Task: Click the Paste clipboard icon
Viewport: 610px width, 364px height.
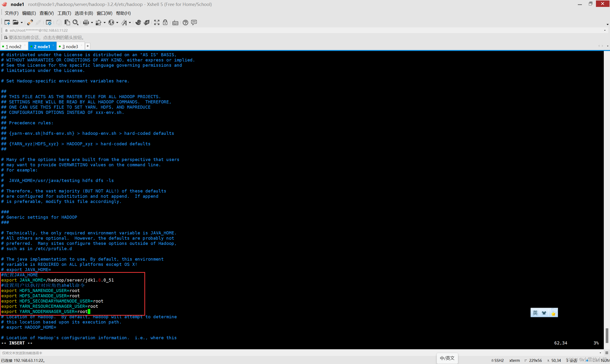Action: pyautogui.click(x=67, y=23)
